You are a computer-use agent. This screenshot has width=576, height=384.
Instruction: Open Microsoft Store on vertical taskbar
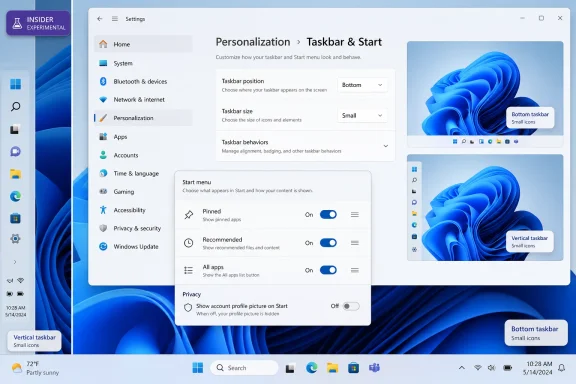[15, 219]
